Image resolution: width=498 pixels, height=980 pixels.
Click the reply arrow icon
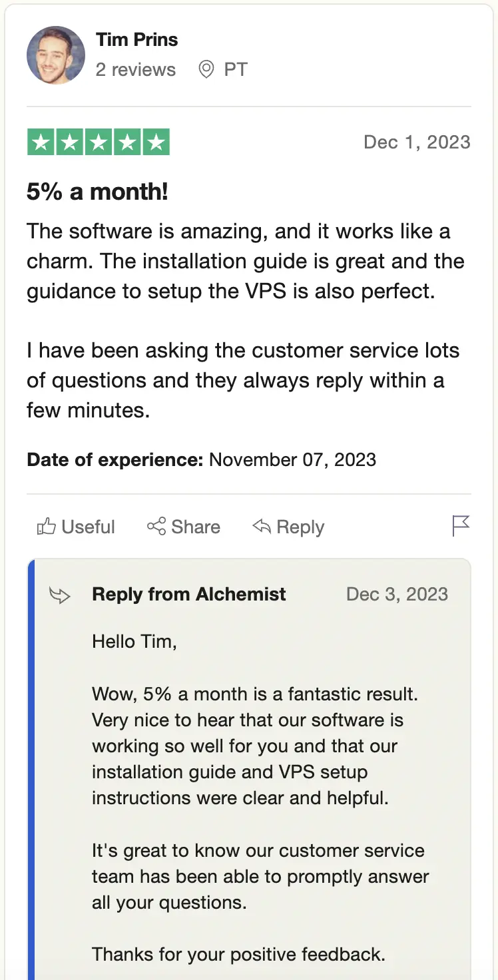coord(262,527)
